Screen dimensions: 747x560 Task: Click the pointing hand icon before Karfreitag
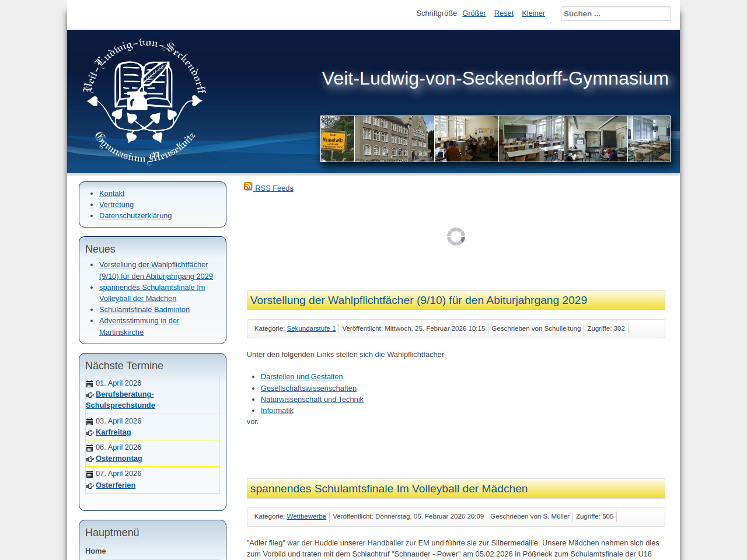pyautogui.click(x=90, y=433)
